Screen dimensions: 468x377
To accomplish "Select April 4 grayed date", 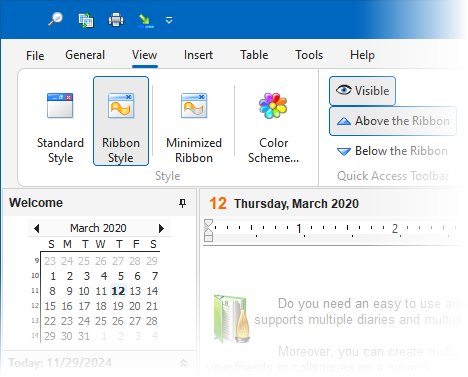I will point(155,336).
